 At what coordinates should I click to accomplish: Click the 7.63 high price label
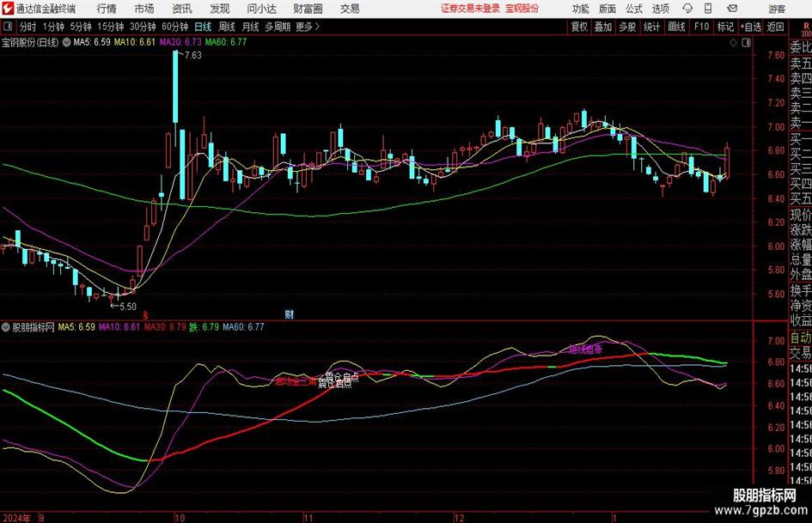pos(193,56)
